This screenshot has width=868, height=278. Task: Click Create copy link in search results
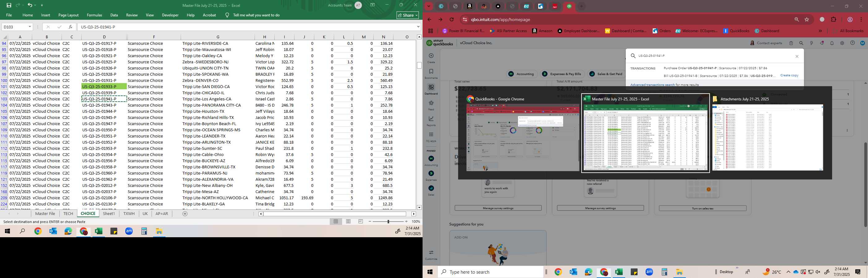coord(789,75)
